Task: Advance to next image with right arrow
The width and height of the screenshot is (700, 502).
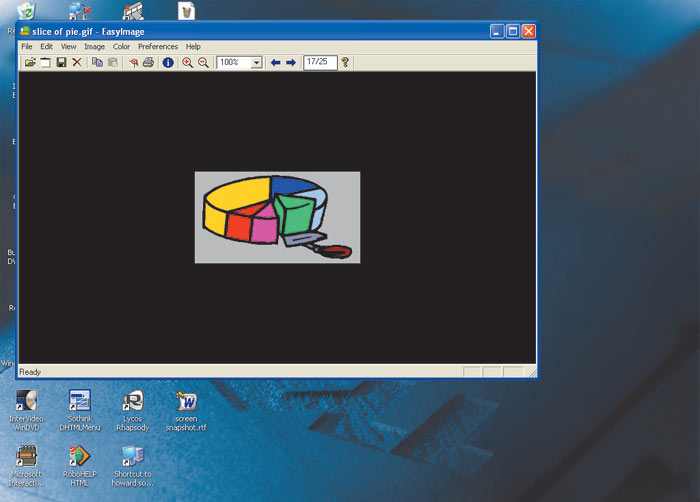Action: click(291, 63)
